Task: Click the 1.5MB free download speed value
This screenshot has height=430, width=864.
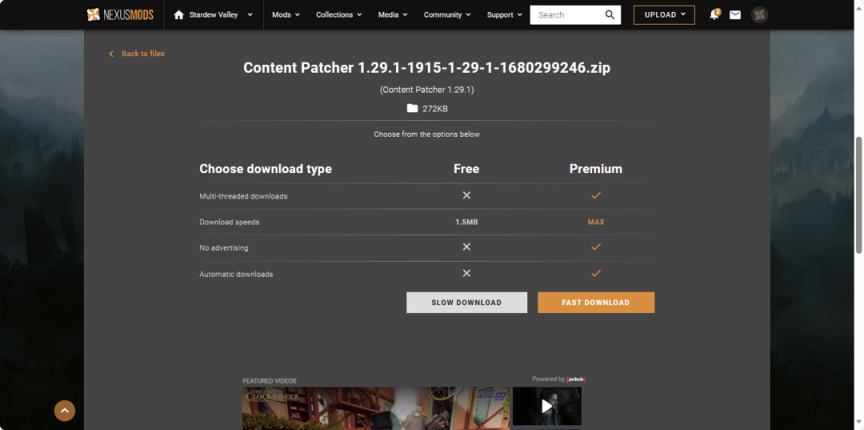Action: tap(466, 222)
